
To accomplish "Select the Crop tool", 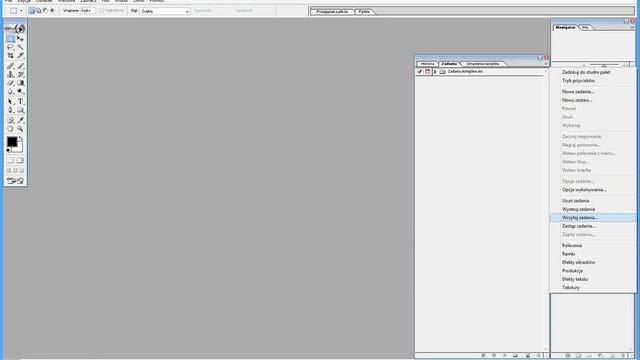I will point(11,56).
